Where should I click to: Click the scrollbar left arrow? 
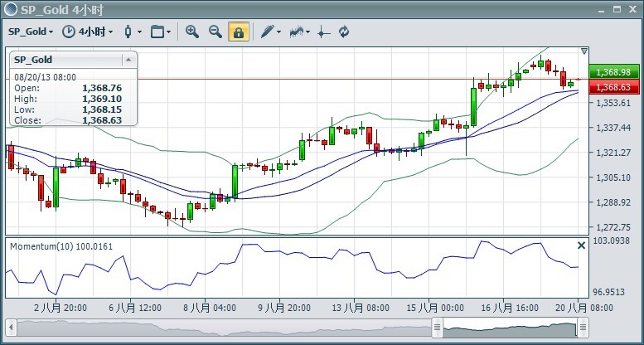tap(11, 328)
